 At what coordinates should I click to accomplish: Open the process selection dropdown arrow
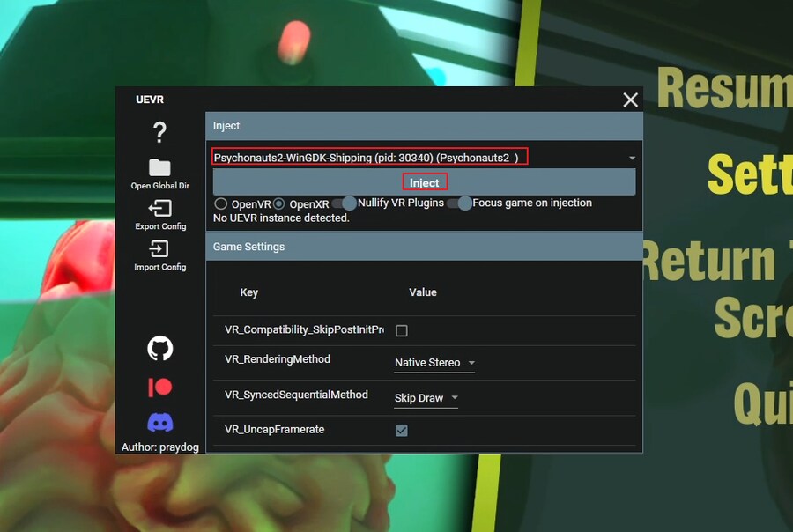pos(632,158)
